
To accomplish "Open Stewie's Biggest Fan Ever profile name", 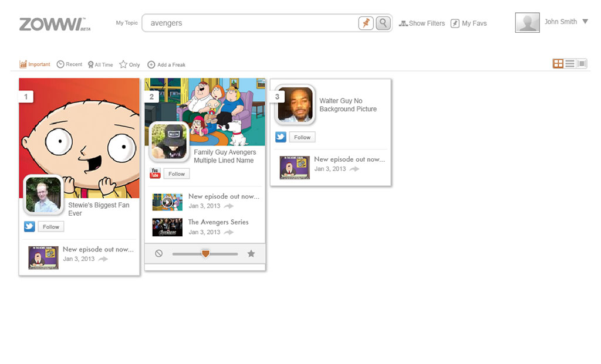I will point(99,209).
